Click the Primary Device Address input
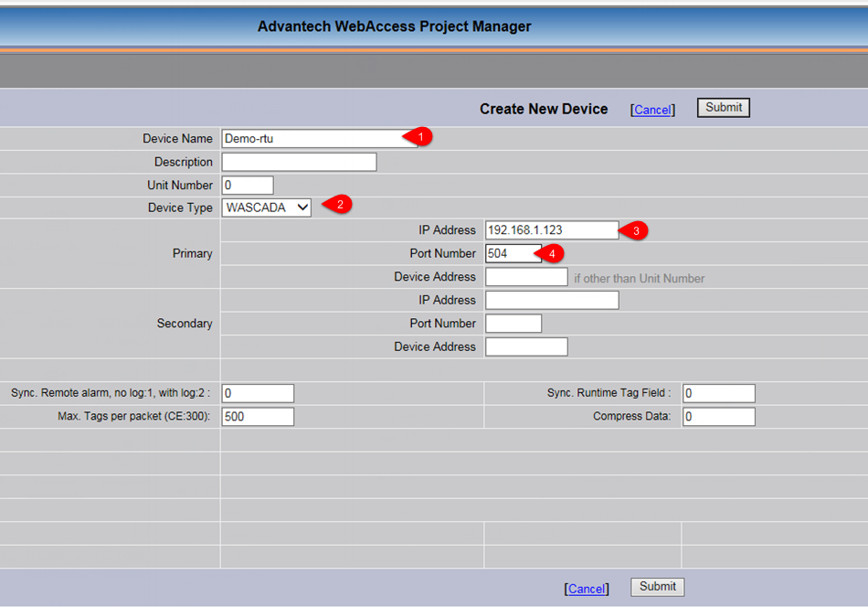This screenshot has height=607, width=868. tap(526, 277)
